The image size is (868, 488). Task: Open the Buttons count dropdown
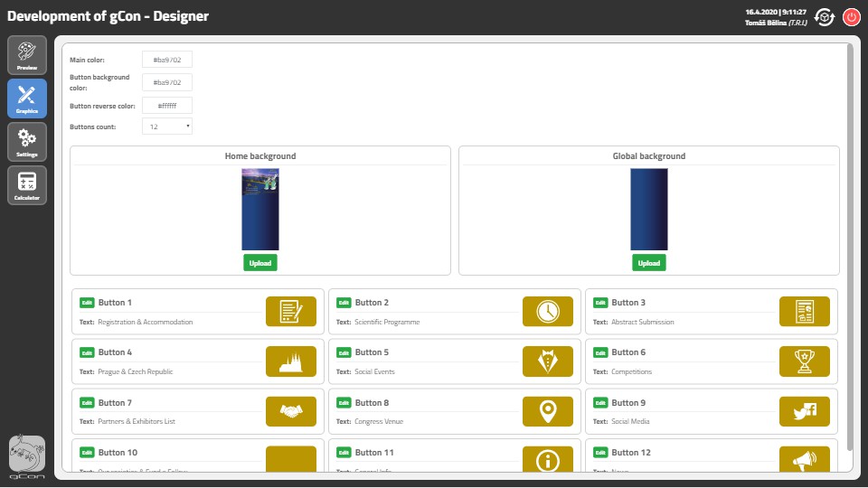click(x=167, y=127)
